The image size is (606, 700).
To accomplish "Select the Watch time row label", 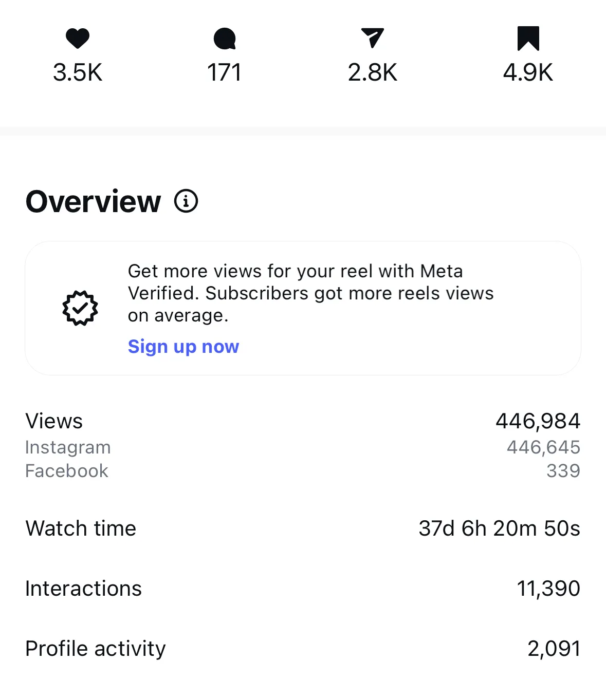I will pyautogui.click(x=81, y=528).
